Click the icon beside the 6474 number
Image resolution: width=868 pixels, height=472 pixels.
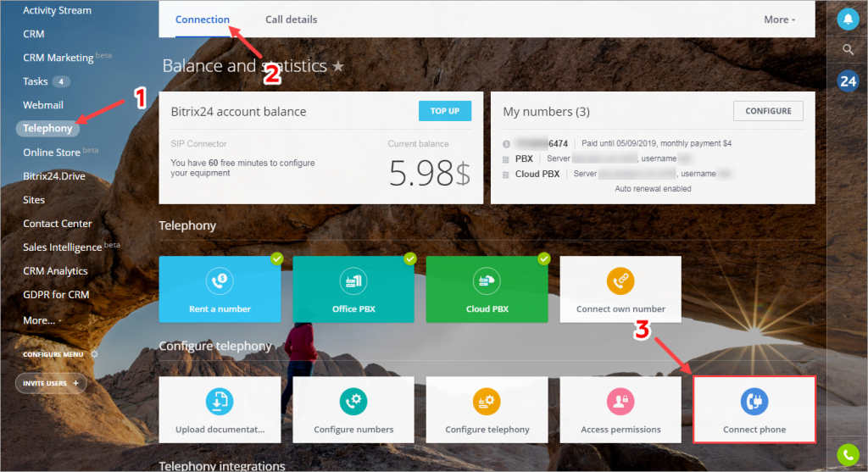click(x=506, y=144)
